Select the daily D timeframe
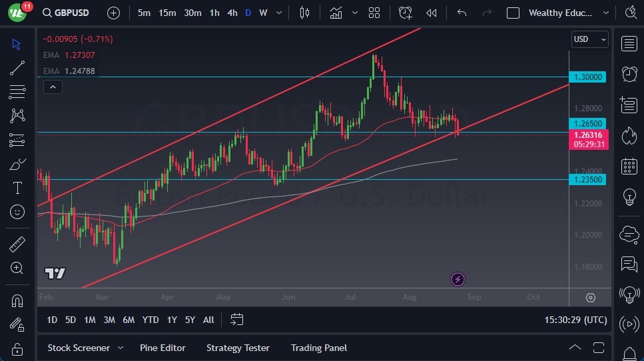This screenshot has width=644, height=361. click(248, 13)
